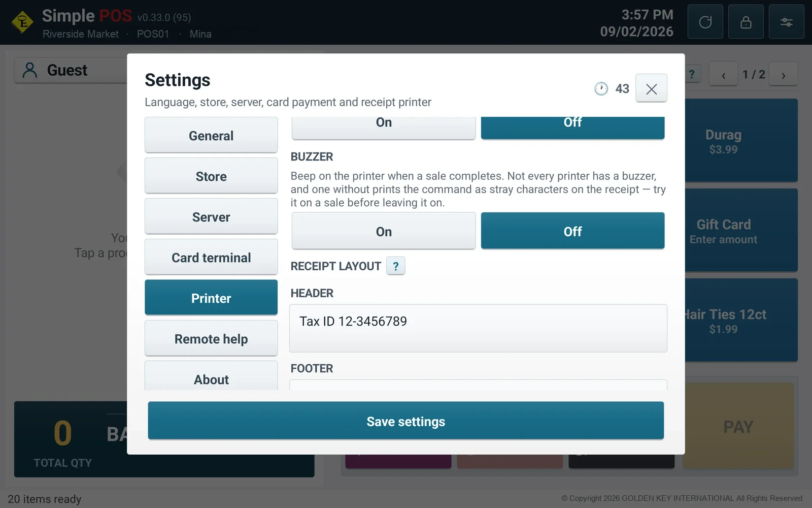Screen dimensions: 812x508
Task: Lock the POS with the padlock icon
Action: click(x=746, y=22)
